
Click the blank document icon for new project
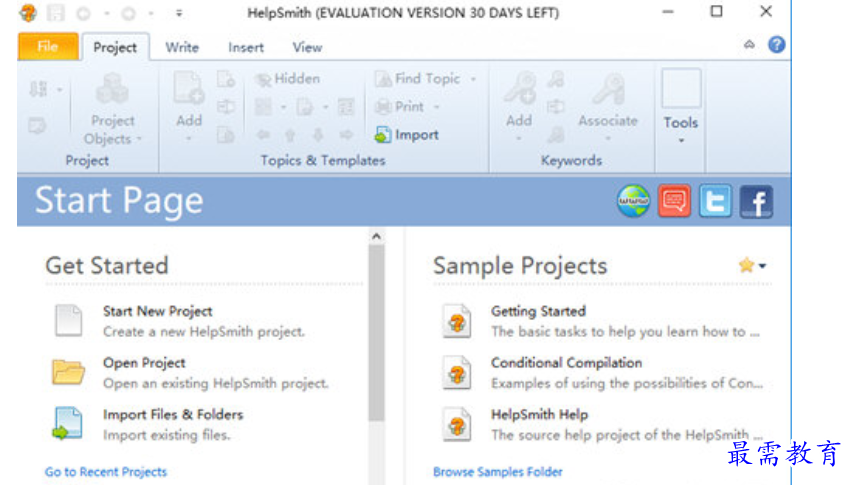(x=69, y=320)
